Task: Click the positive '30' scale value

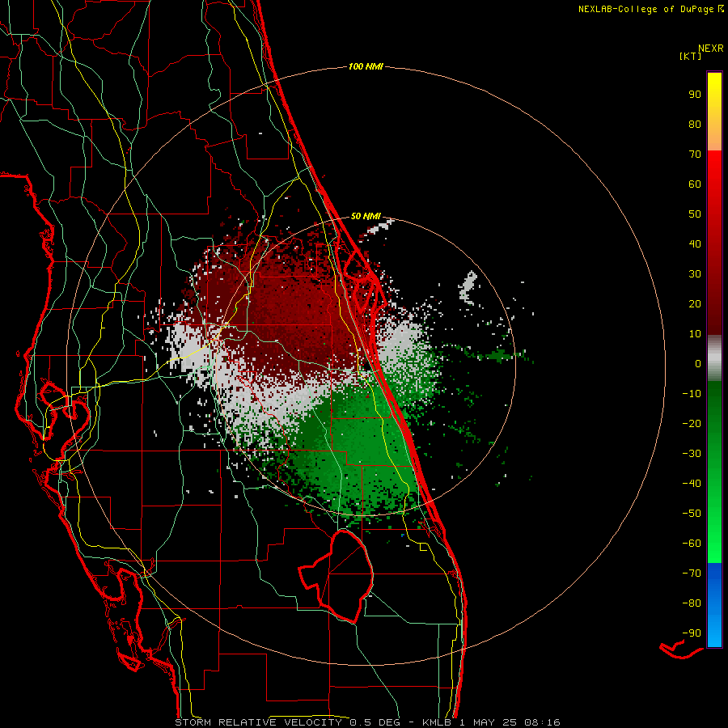Action: pos(695,274)
